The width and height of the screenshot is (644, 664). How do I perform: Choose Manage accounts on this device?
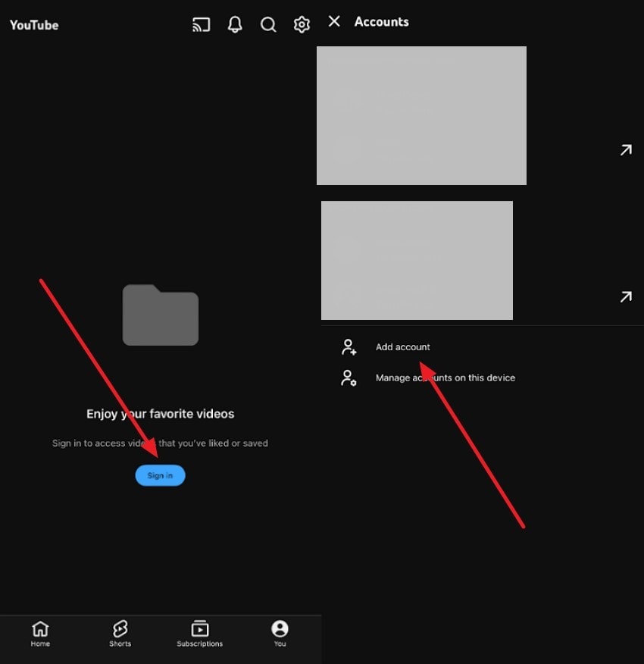[x=445, y=377]
